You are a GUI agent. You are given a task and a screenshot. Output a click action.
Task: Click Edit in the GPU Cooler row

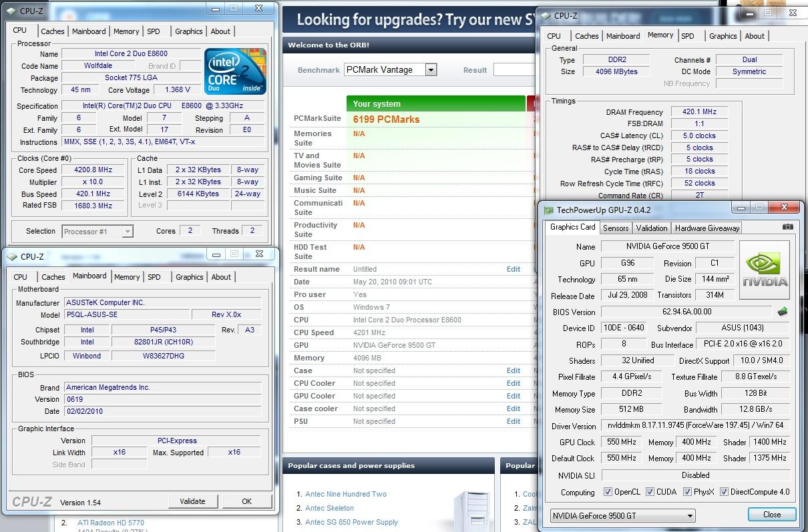coord(513,396)
